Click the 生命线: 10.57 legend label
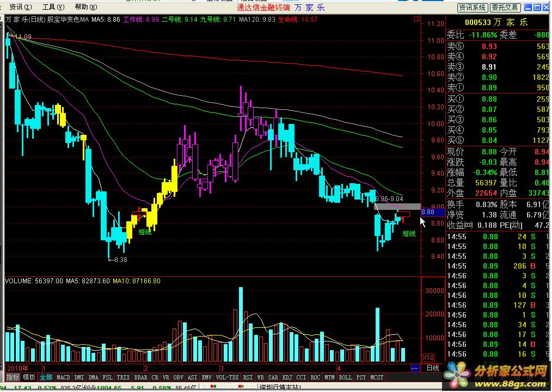Viewport: 552px width, 392px height. tap(297, 20)
